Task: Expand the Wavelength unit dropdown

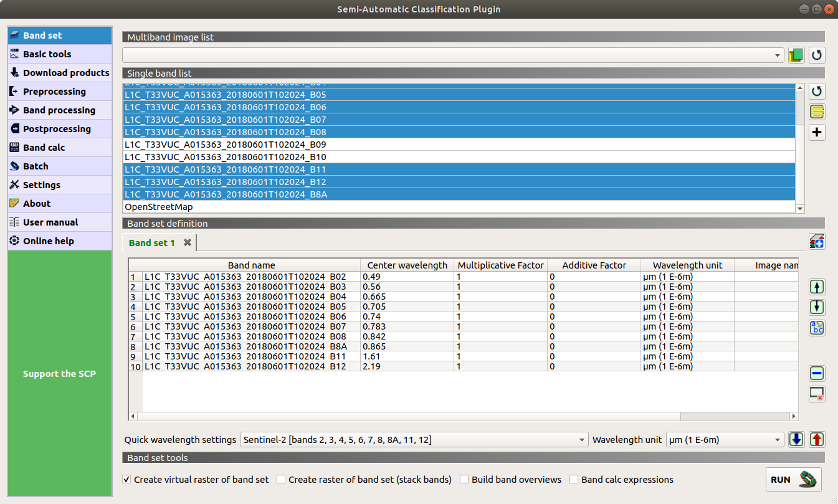Action: coord(724,440)
